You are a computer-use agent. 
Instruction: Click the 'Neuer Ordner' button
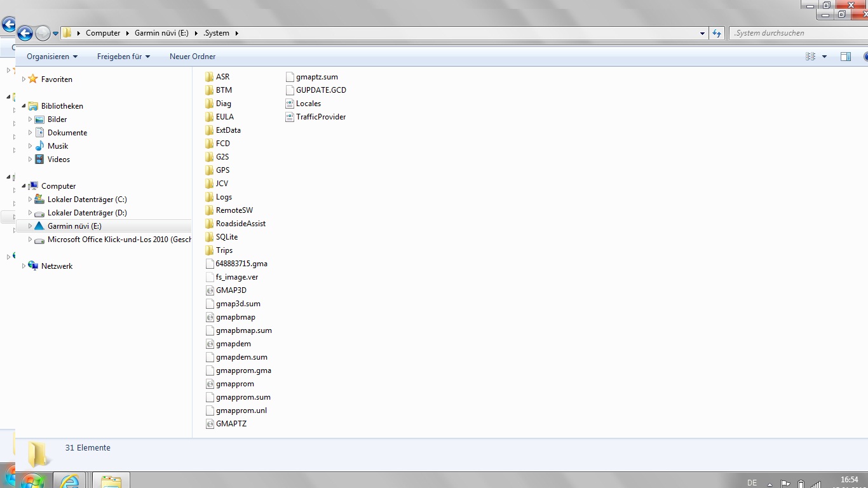coord(193,57)
